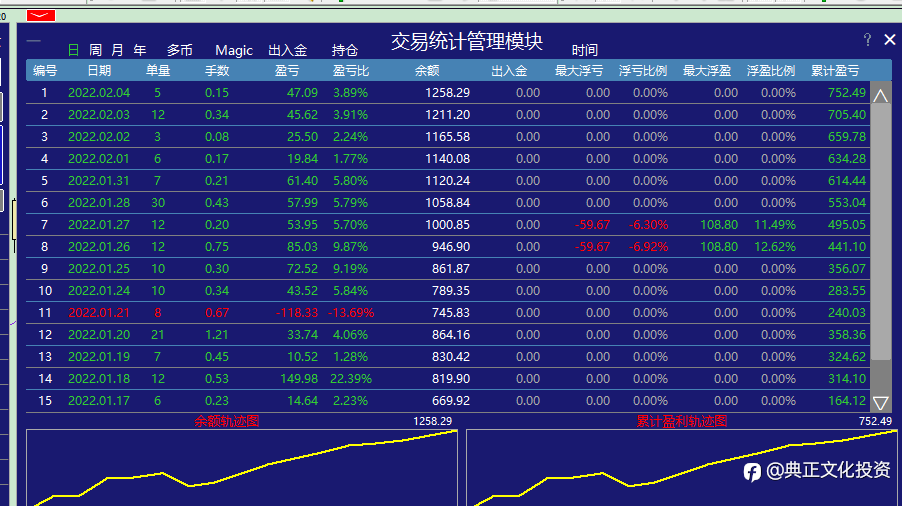902x506 pixels.
Task: Click the 出入金 column header
Action: [509, 71]
